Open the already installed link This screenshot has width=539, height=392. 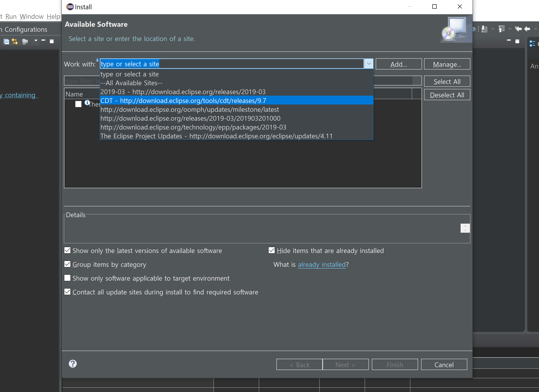322,264
